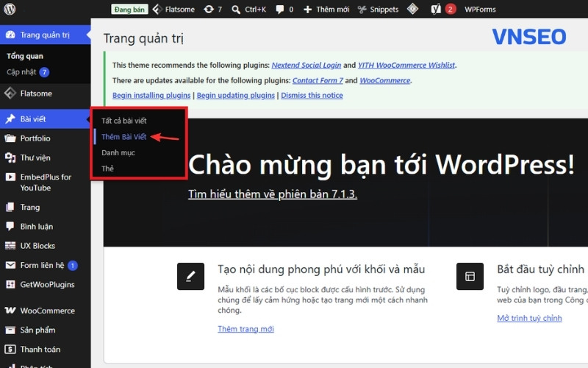Click the search magnifier Ctrl+K icon

click(x=236, y=10)
